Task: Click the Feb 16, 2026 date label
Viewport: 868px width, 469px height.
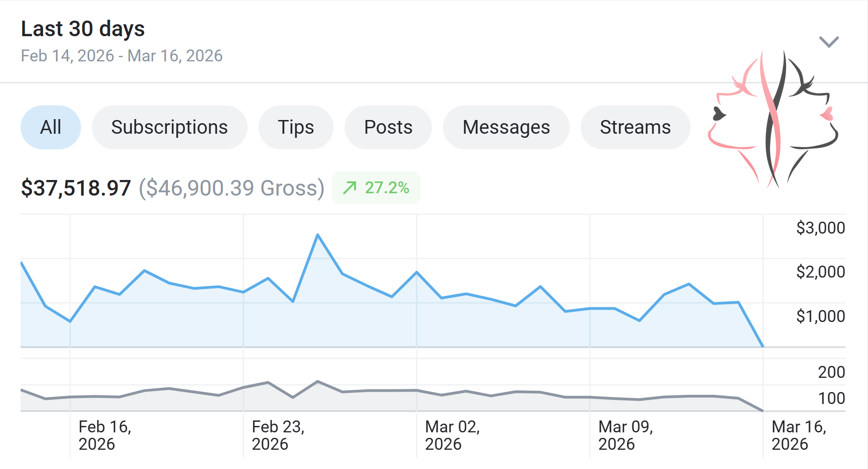Action: point(105,435)
